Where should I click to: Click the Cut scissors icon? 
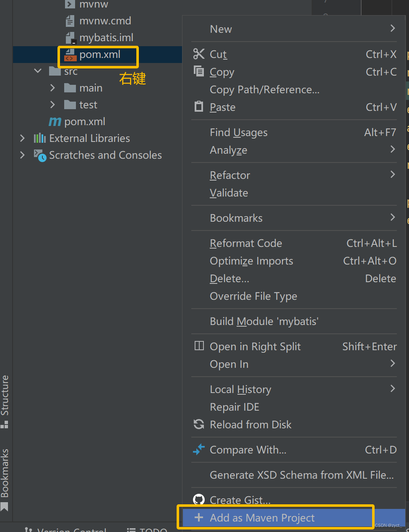[x=198, y=54]
